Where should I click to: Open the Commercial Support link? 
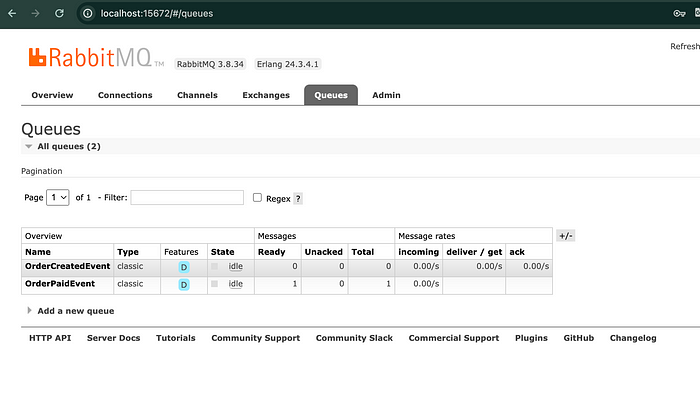click(454, 338)
